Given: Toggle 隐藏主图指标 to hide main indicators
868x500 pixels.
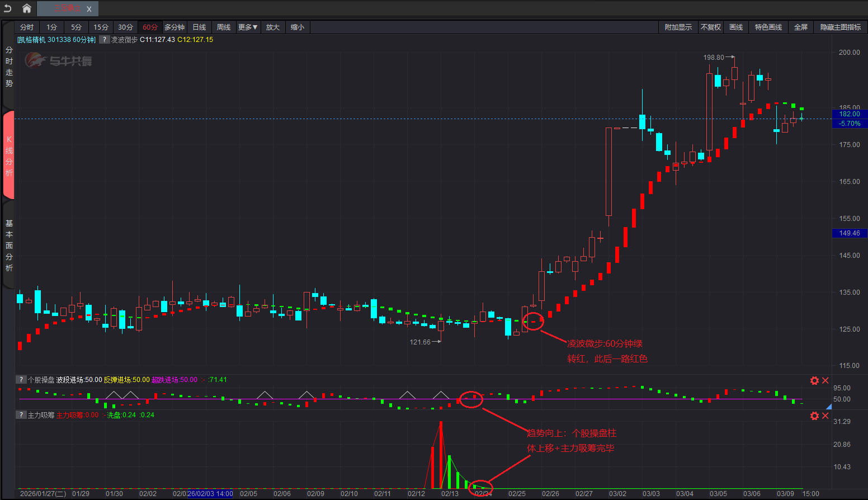Looking at the screenshot, I should (x=840, y=27).
